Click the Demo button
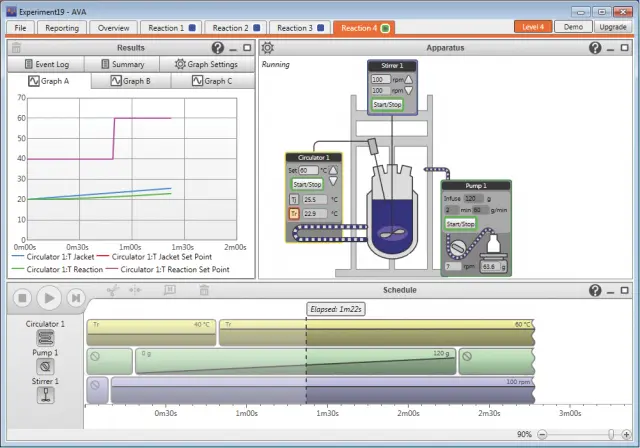Viewport: 640px width, 448px height. (x=573, y=27)
